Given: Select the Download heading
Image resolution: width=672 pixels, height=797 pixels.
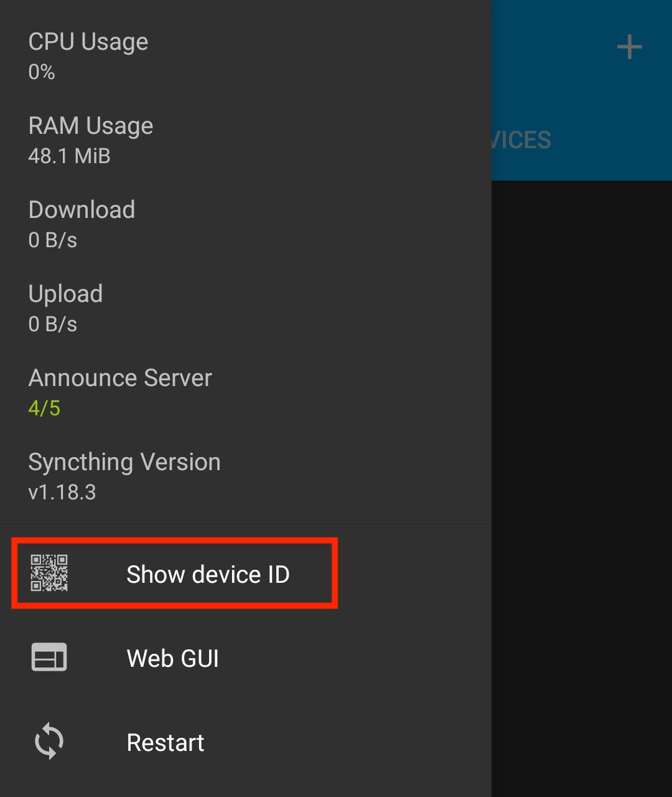Looking at the screenshot, I should [82, 210].
